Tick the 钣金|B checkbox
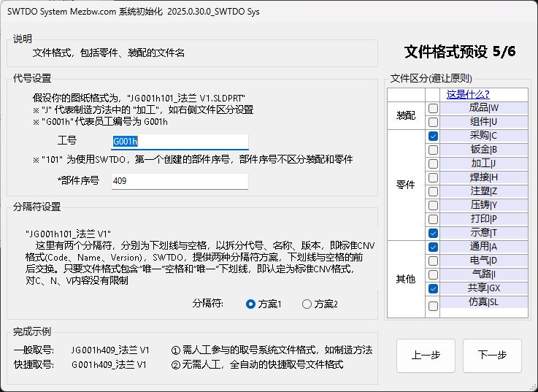The image size is (538, 392). point(434,150)
